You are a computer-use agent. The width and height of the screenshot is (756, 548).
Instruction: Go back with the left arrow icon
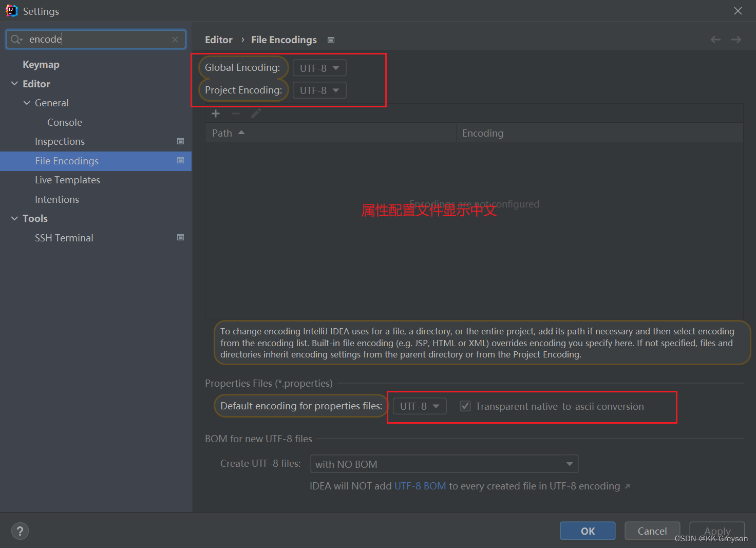(715, 40)
